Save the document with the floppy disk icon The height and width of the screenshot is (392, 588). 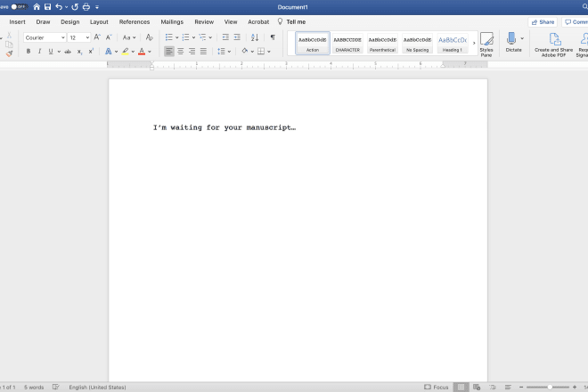click(x=47, y=7)
